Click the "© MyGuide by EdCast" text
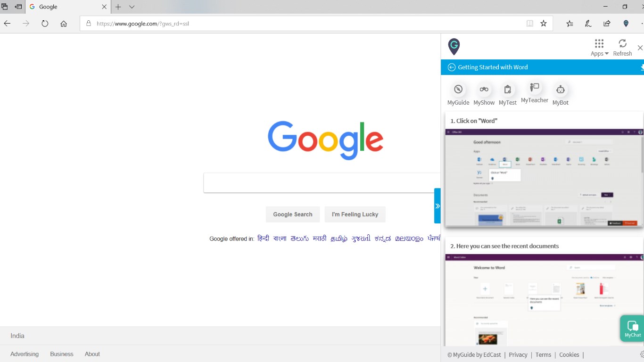 coord(474,355)
